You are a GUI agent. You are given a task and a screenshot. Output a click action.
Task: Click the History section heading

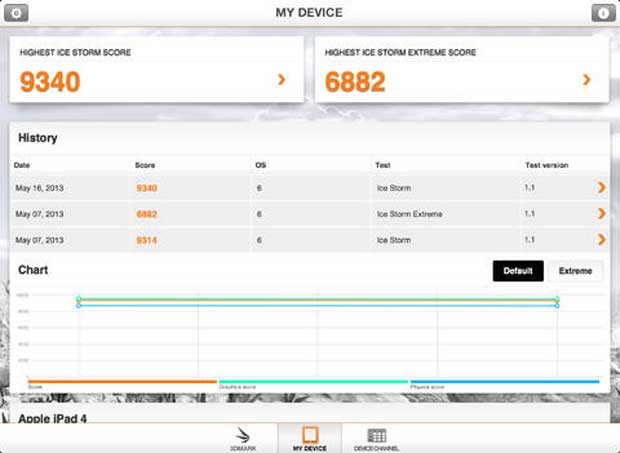click(x=38, y=138)
